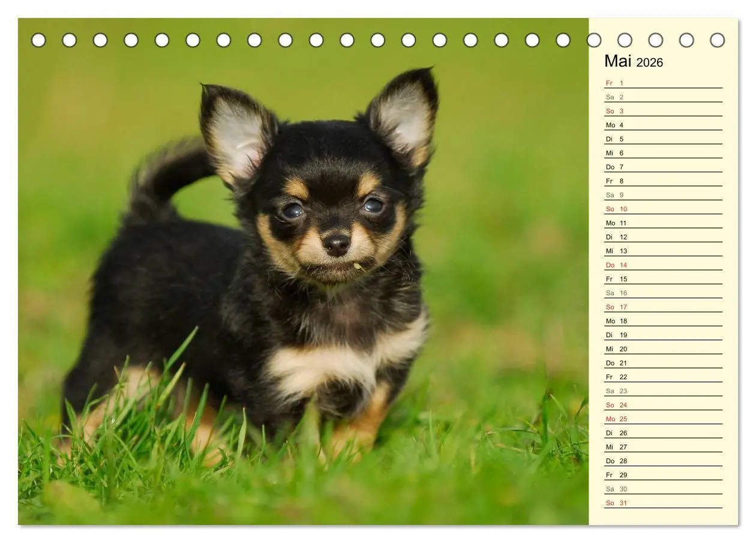Select the 'So 17' calendar row
Viewport: 756px width, 543px height.
click(663, 307)
